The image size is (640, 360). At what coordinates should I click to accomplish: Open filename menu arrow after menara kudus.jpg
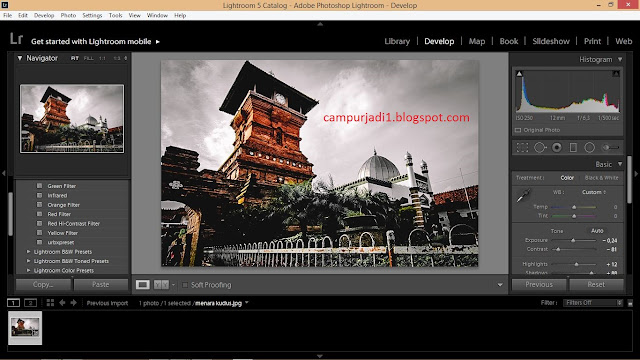247,303
